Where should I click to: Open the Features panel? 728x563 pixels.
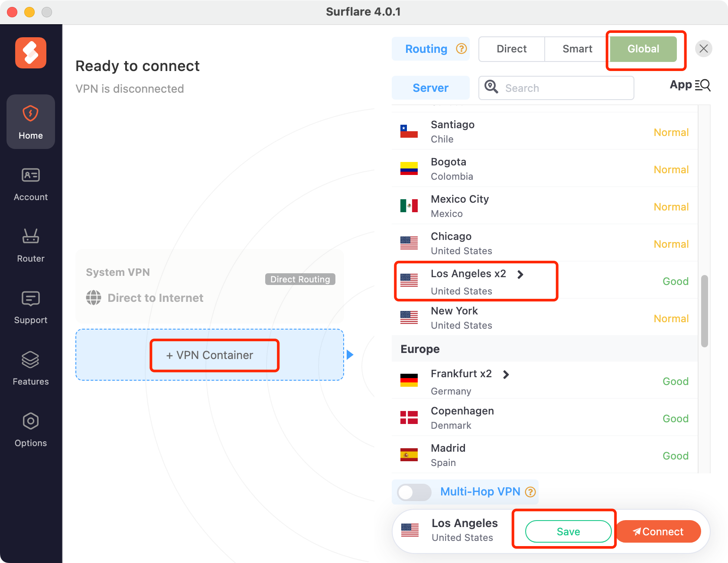(x=30, y=368)
